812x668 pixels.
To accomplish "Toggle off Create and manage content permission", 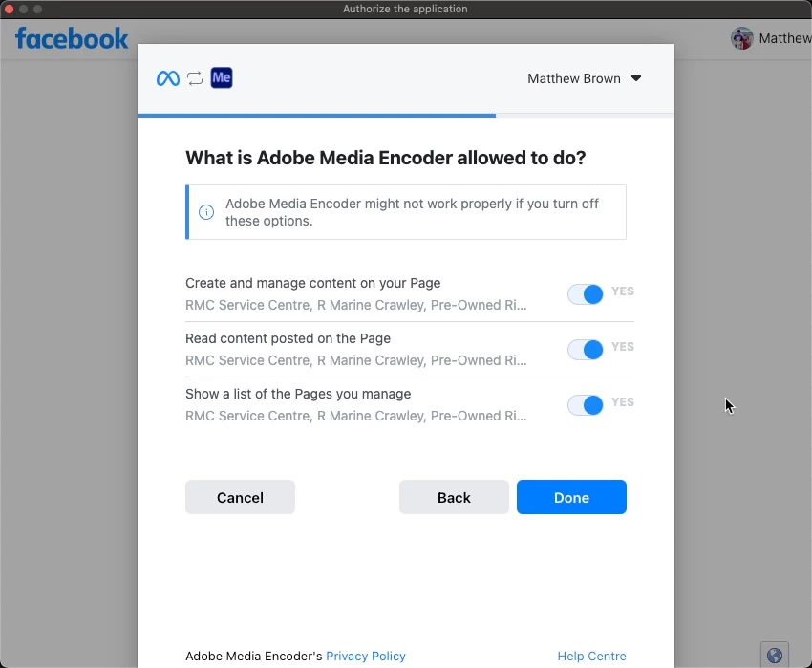I will click(x=586, y=294).
